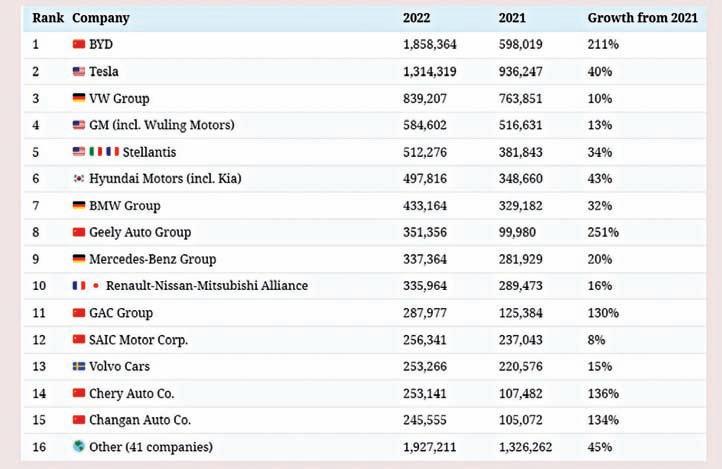Click the Company column header

(x=101, y=18)
